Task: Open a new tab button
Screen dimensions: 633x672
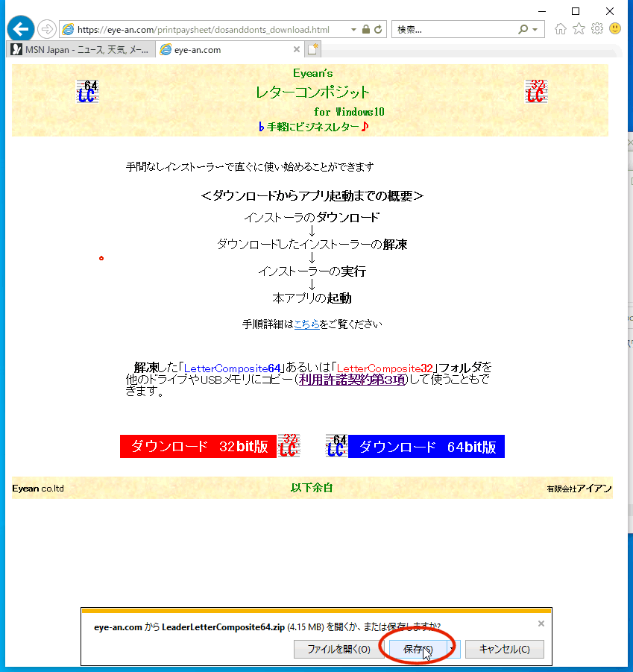Action: [x=312, y=50]
